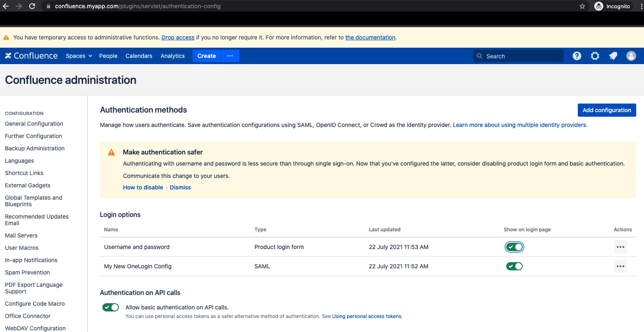Open the user profile avatar menu
Viewport: 644px width, 332px height.
pyautogui.click(x=631, y=56)
